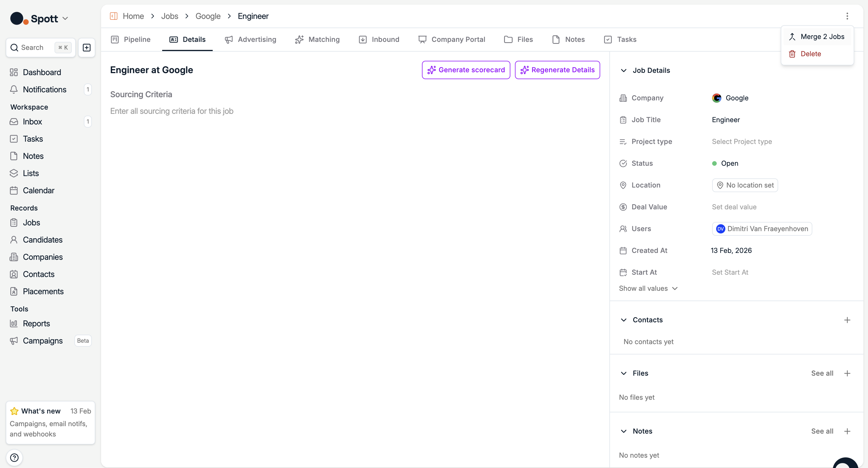The width and height of the screenshot is (868, 468).
Task: Add a note with plus icon
Action: pos(847,431)
